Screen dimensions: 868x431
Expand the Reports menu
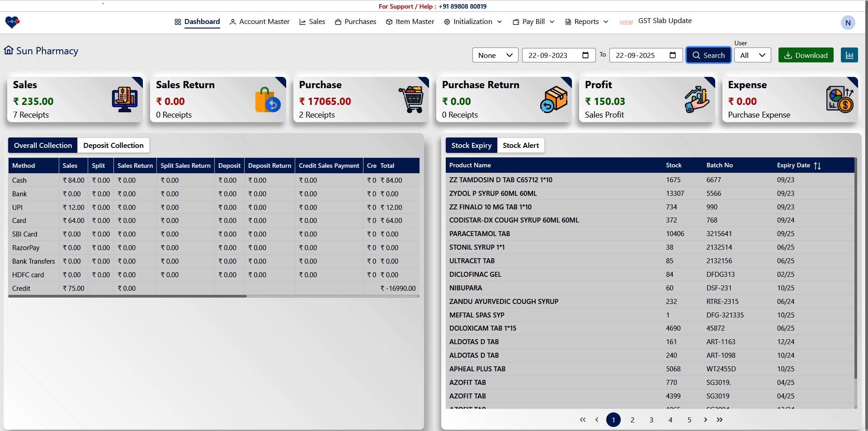click(x=586, y=21)
